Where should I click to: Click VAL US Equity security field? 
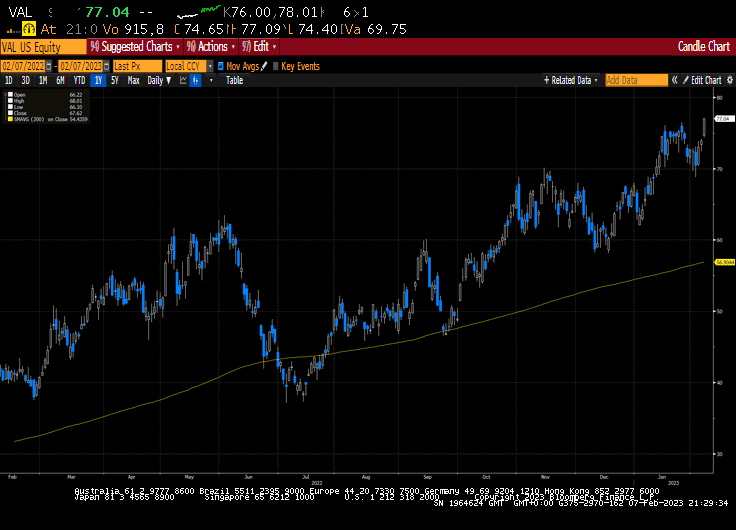click(43, 47)
